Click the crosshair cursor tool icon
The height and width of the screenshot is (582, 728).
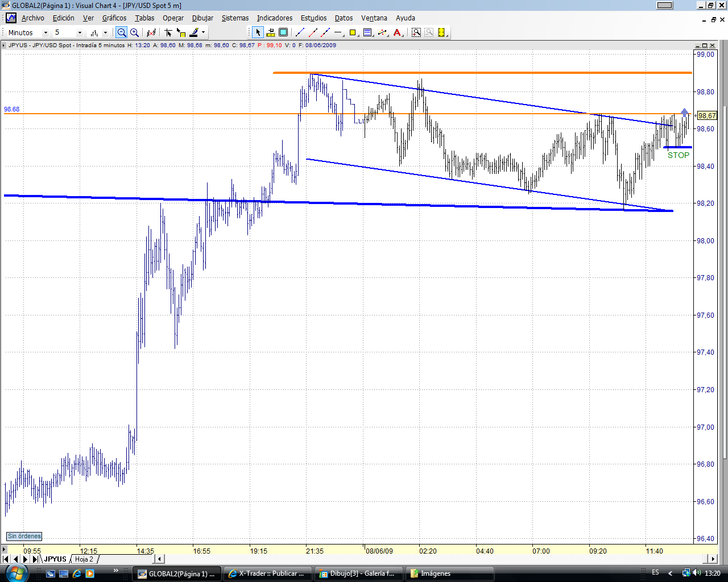click(168, 32)
